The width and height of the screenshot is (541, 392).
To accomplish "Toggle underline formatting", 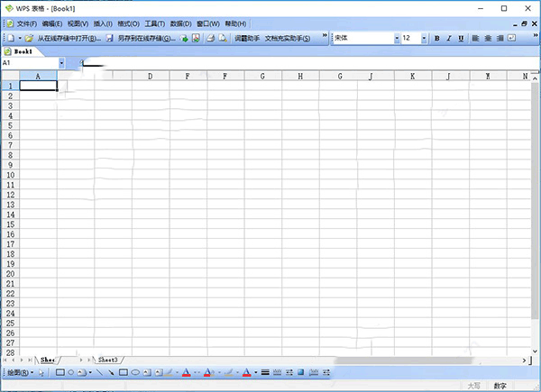I will [461, 38].
